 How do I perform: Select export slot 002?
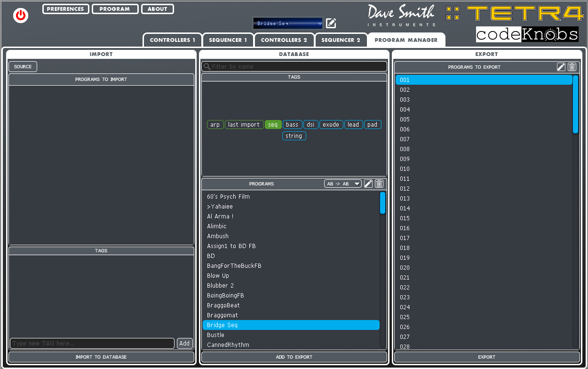tap(484, 90)
